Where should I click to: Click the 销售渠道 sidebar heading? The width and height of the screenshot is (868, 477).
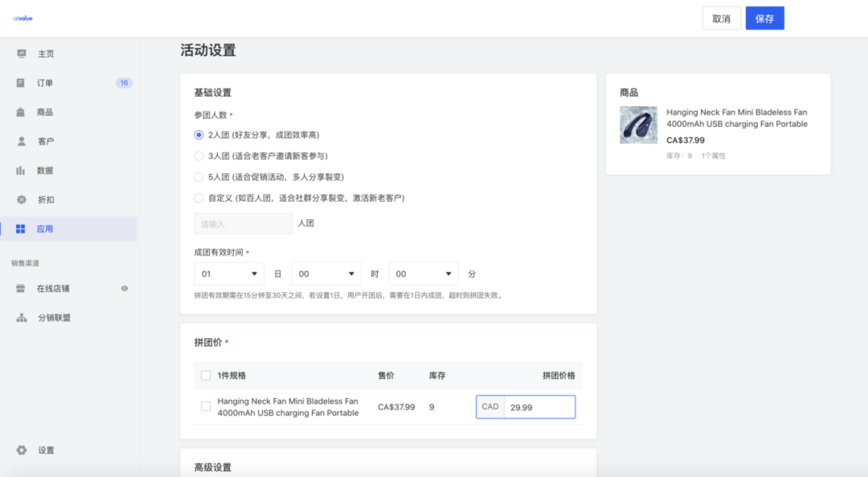pos(26,263)
